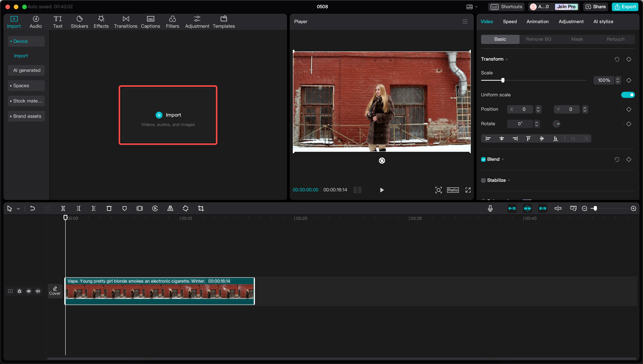Click the Scale slider handle
643x364 pixels.
(x=503, y=80)
